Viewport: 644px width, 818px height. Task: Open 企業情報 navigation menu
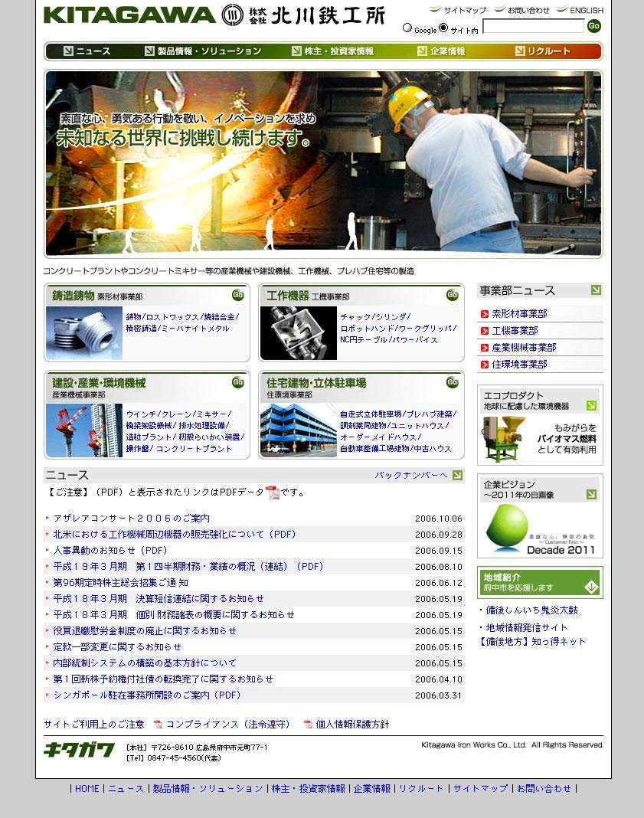441,51
